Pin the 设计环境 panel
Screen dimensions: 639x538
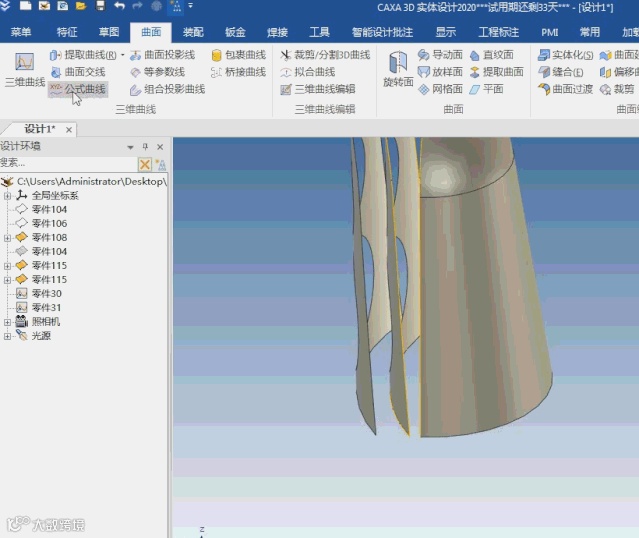click(x=145, y=147)
